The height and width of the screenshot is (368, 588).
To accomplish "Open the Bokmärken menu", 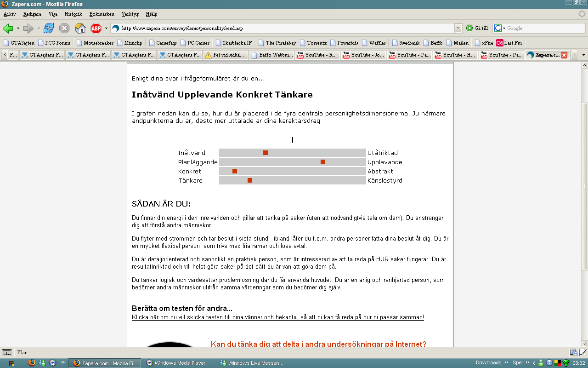I will click(x=102, y=14).
